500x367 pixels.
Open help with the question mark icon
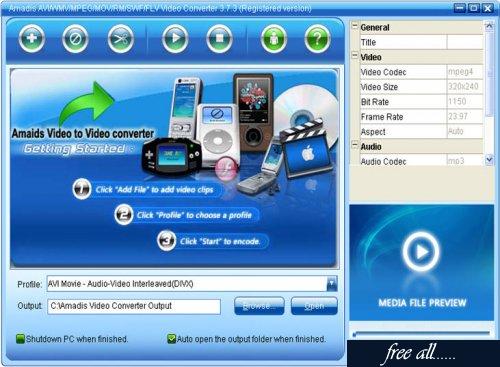(x=317, y=39)
